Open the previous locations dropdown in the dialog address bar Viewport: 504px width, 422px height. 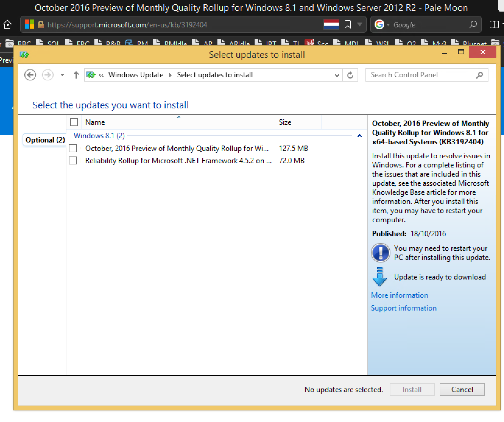[x=337, y=75]
